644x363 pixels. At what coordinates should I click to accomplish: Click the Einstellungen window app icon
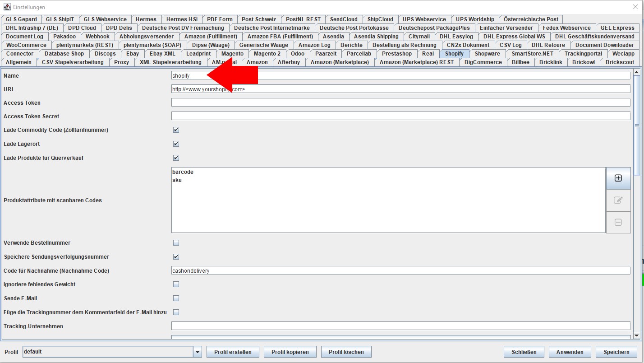pyautogui.click(x=7, y=7)
